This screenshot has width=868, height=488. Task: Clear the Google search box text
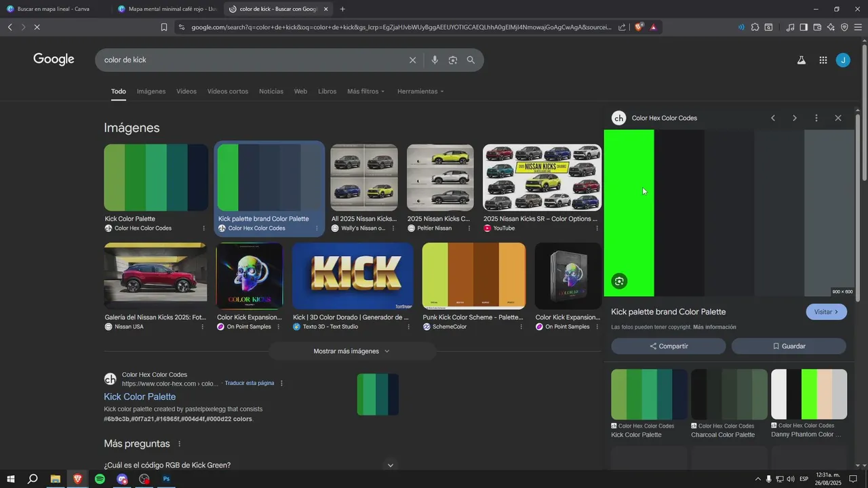pos(412,60)
